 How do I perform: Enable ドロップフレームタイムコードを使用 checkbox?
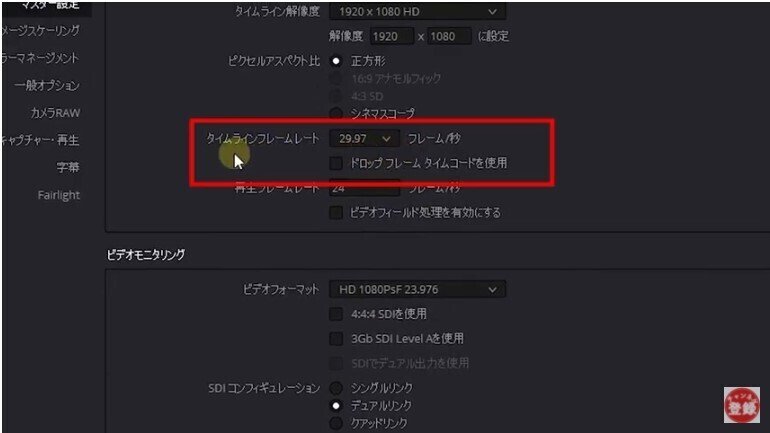click(336, 163)
